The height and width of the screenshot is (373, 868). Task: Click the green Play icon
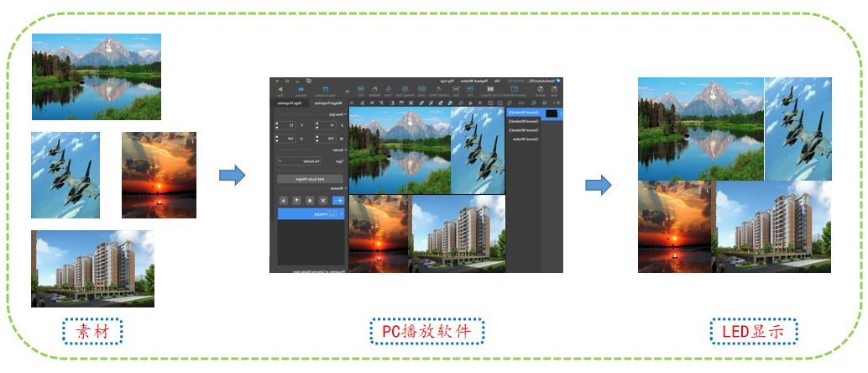(280, 88)
